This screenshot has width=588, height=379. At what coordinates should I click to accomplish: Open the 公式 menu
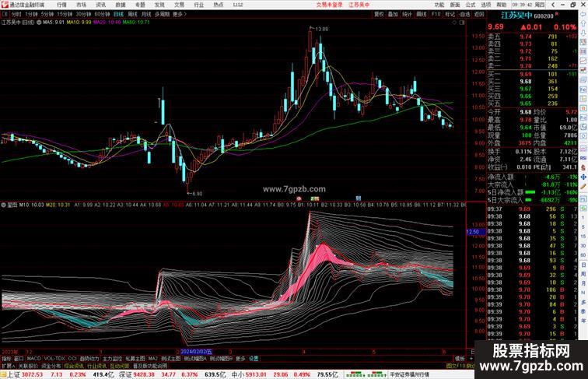coord(471,5)
